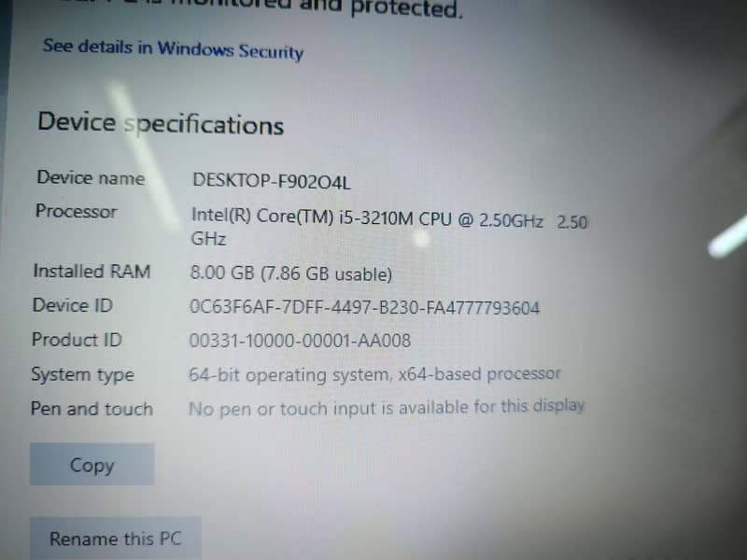Click the Processor label
This screenshot has height=560, width=747.
click(77, 211)
